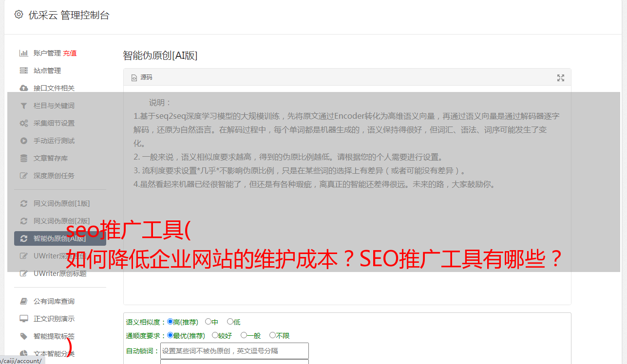Click the cloud upload icon for 接口文件相关
The image size is (627, 364).
click(x=23, y=88)
